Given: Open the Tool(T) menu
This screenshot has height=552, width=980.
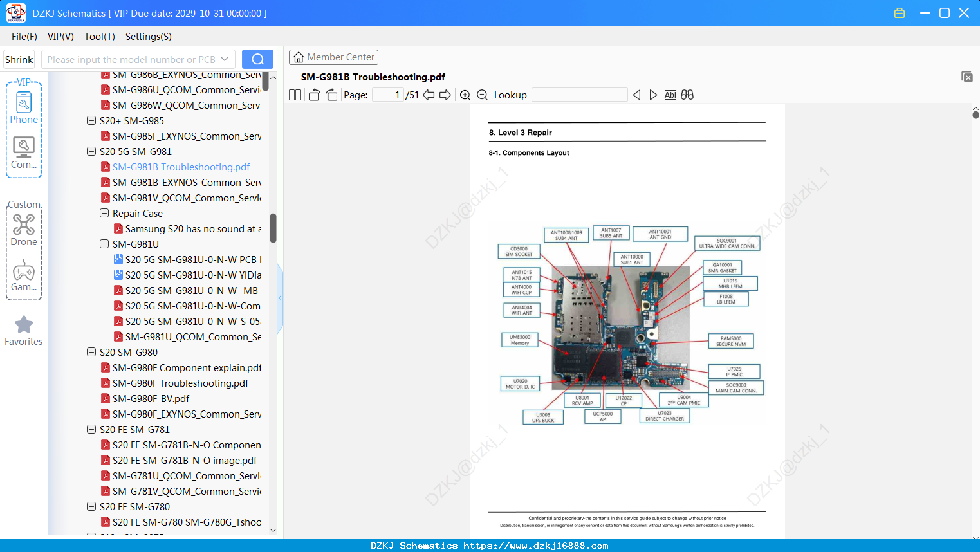Looking at the screenshot, I should (x=100, y=37).
